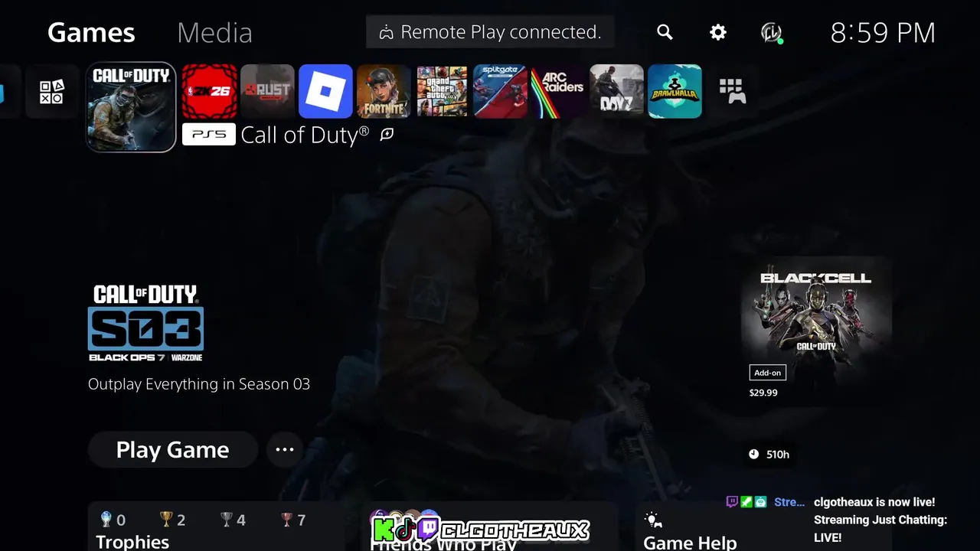Select the Brawlhalla game icon

(x=675, y=91)
